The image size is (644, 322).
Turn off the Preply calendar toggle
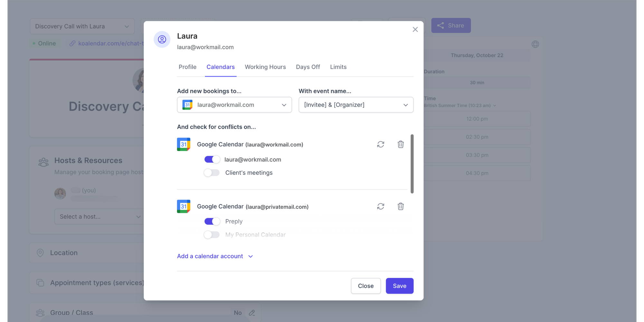coord(212,221)
